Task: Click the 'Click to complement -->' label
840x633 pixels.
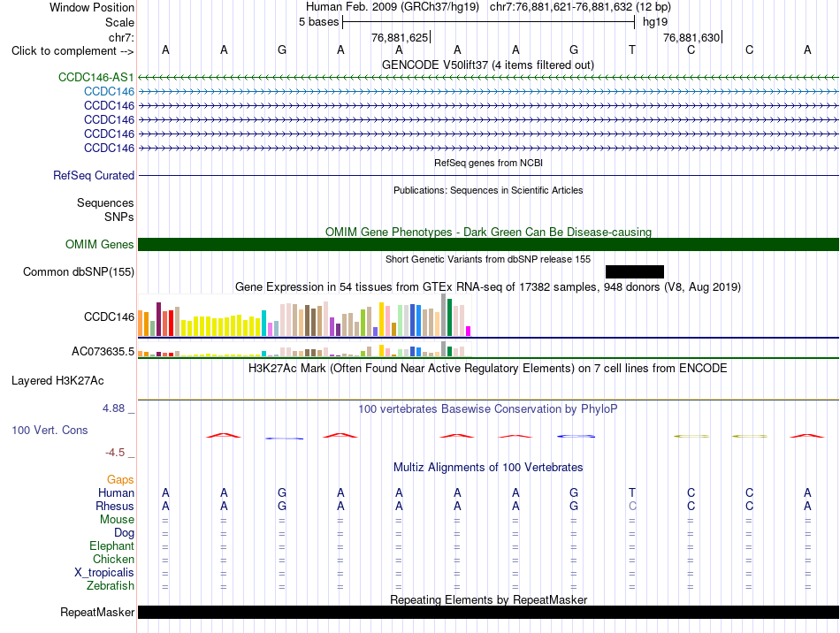Action: pyautogui.click(x=73, y=51)
